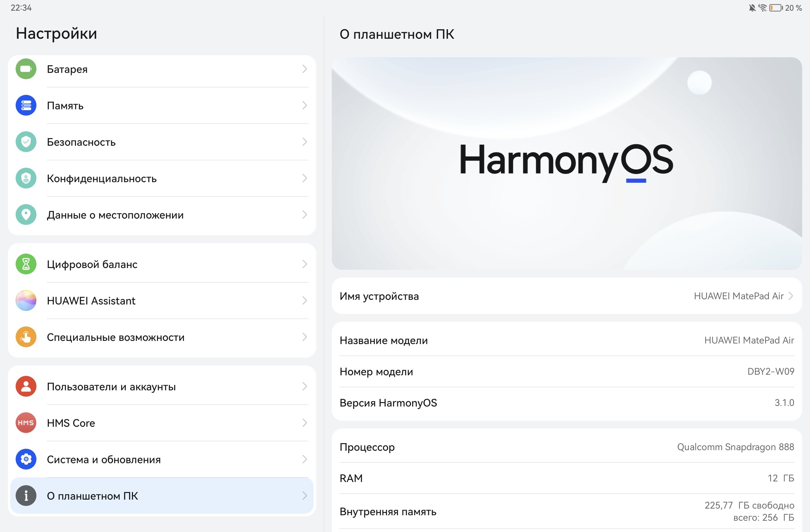Tap the red HMS Core icon
The height and width of the screenshot is (532, 810).
[26, 423]
